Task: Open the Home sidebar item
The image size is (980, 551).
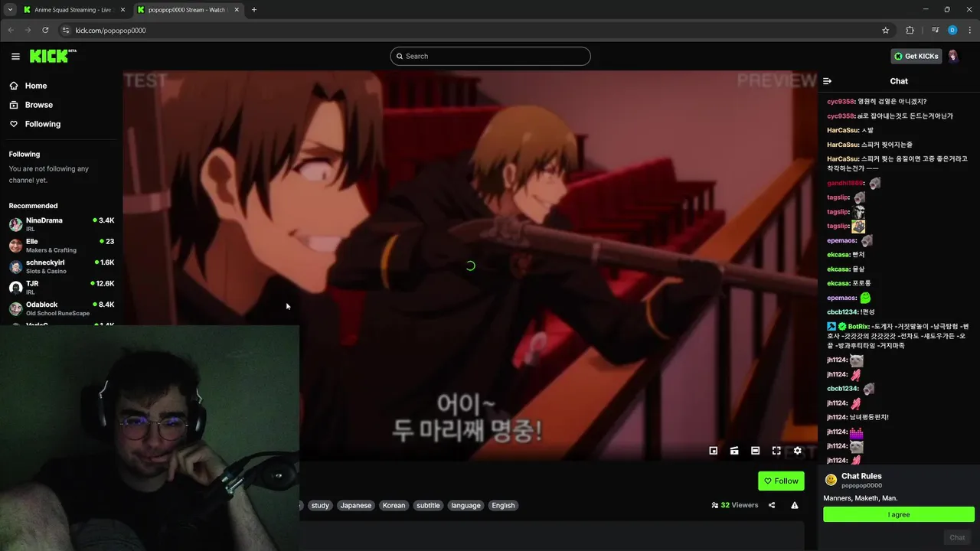Action: click(36, 86)
